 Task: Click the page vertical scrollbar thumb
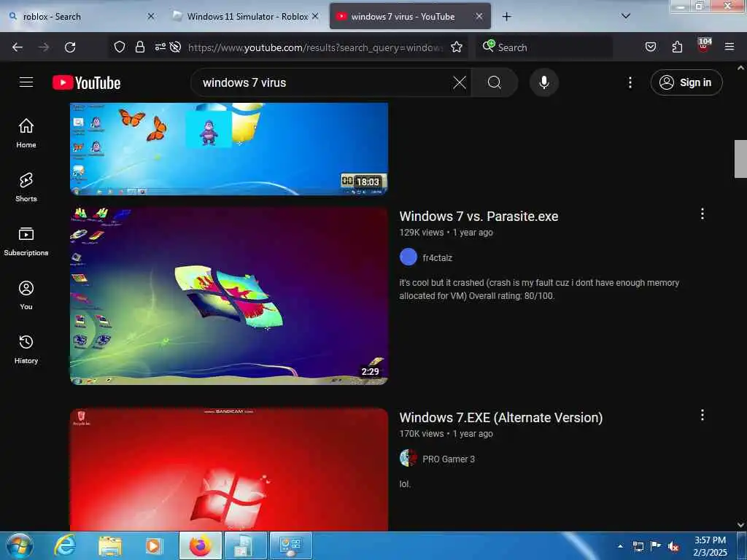tap(740, 158)
